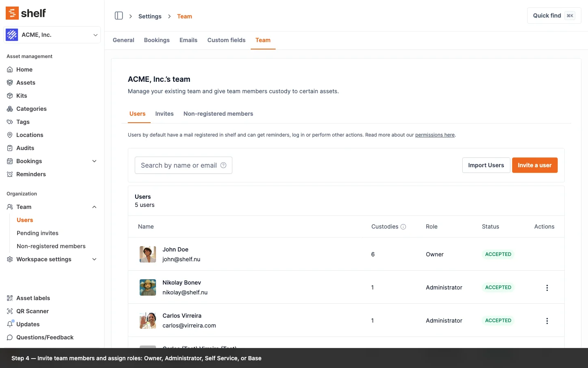Click the Custodies info icon
The width and height of the screenshot is (588, 368).
(403, 227)
